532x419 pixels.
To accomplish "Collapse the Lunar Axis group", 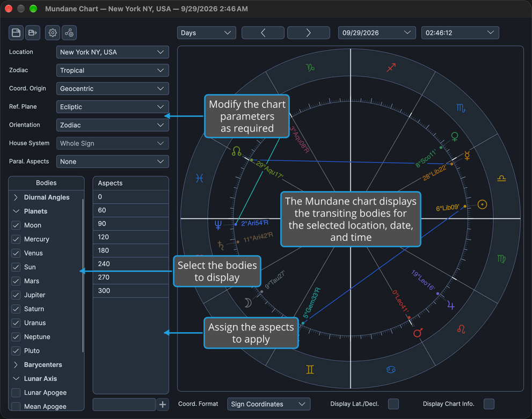I will click(x=16, y=379).
